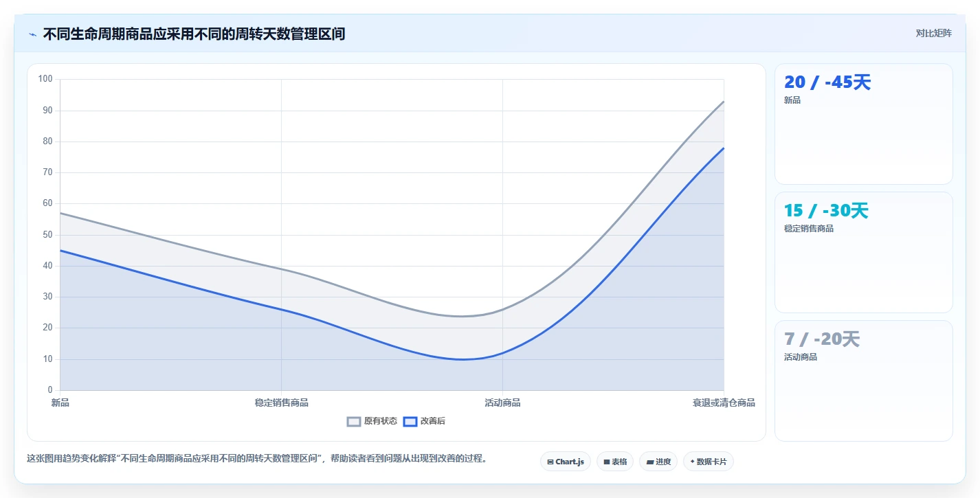Image resolution: width=980 pixels, height=498 pixels.
Task: Click the lightning icon beside the title
Action: pos(32,34)
